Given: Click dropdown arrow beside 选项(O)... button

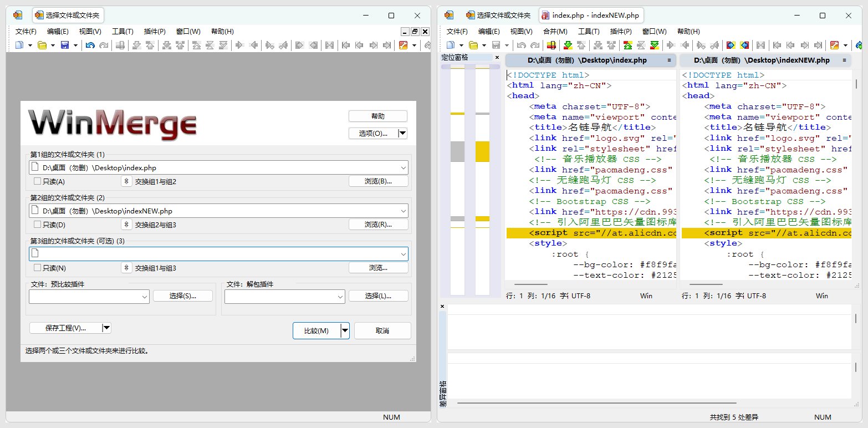Looking at the screenshot, I should [403, 133].
